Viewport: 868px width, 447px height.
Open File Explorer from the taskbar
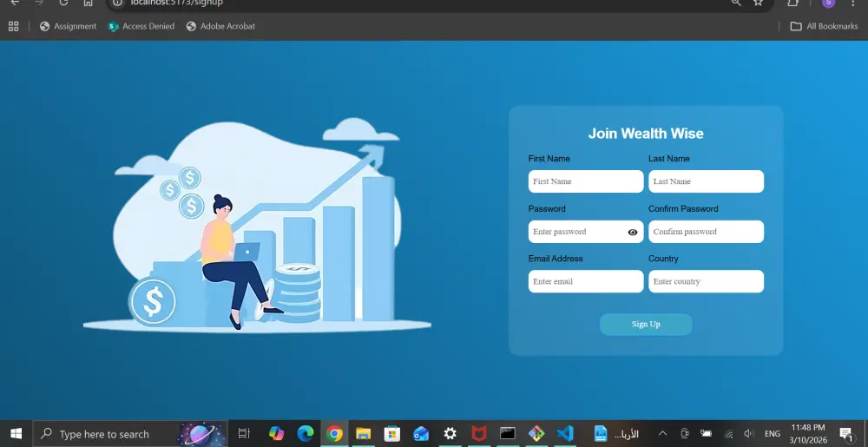coord(363,434)
